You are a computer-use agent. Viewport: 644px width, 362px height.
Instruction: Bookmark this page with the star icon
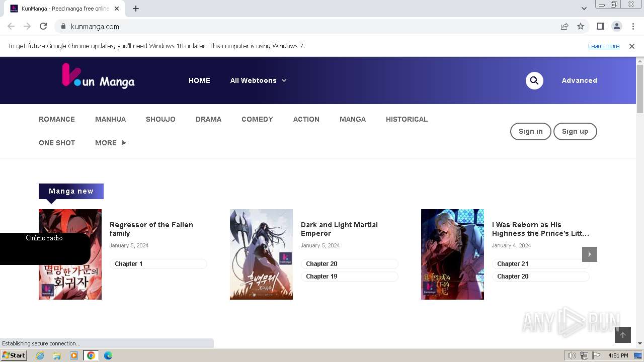tap(581, 26)
